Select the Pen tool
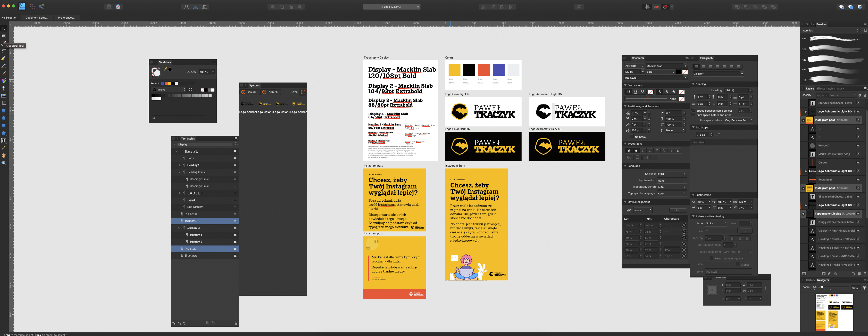Image resolution: width=868 pixels, height=336 pixels. (4, 58)
